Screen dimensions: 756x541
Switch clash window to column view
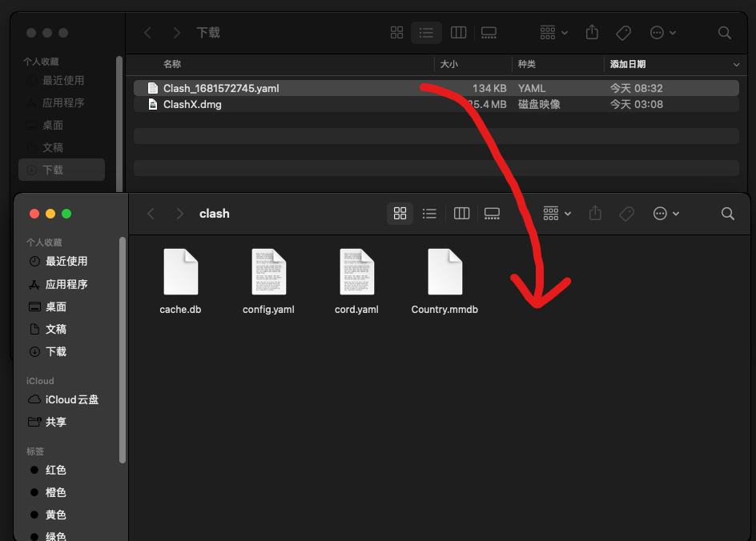tap(461, 214)
